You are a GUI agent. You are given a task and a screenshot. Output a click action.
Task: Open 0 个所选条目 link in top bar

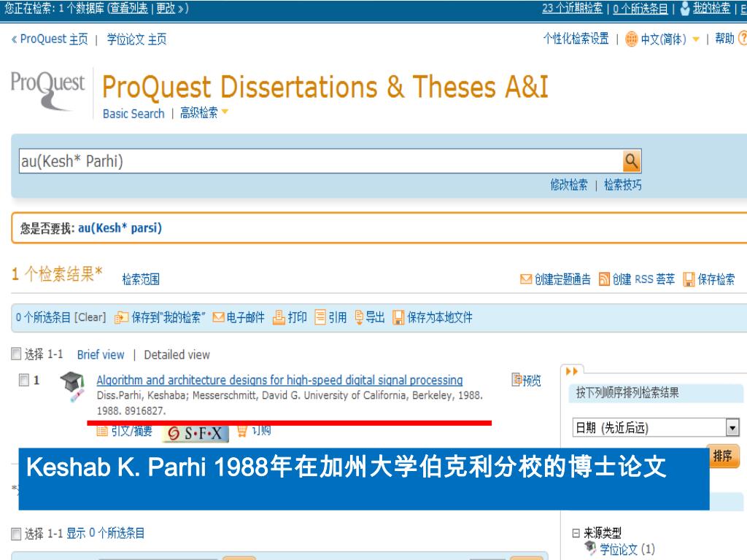tap(640, 9)
